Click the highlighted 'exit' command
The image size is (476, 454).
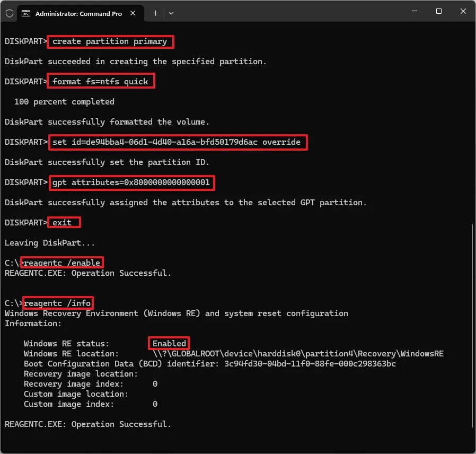point(63,222)
